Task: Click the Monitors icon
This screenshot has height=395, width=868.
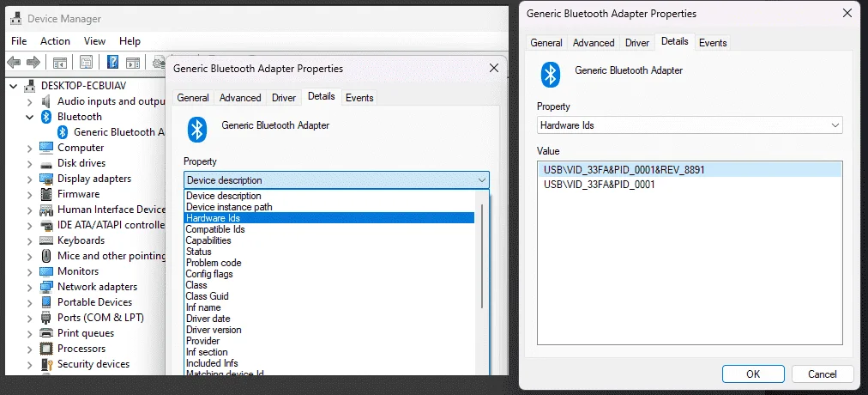Action: point(46,271)
